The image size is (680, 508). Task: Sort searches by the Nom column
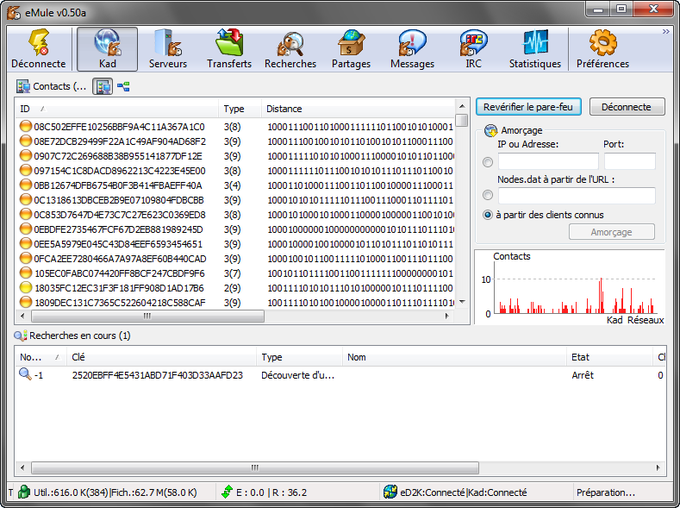[x=454, y=357]
